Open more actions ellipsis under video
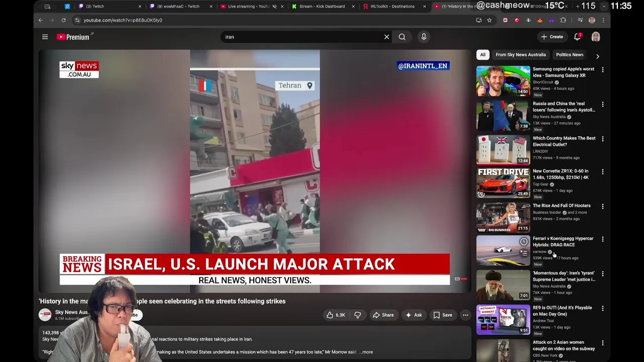This screenshot has height=362, width=644. [x=465, y=315]
